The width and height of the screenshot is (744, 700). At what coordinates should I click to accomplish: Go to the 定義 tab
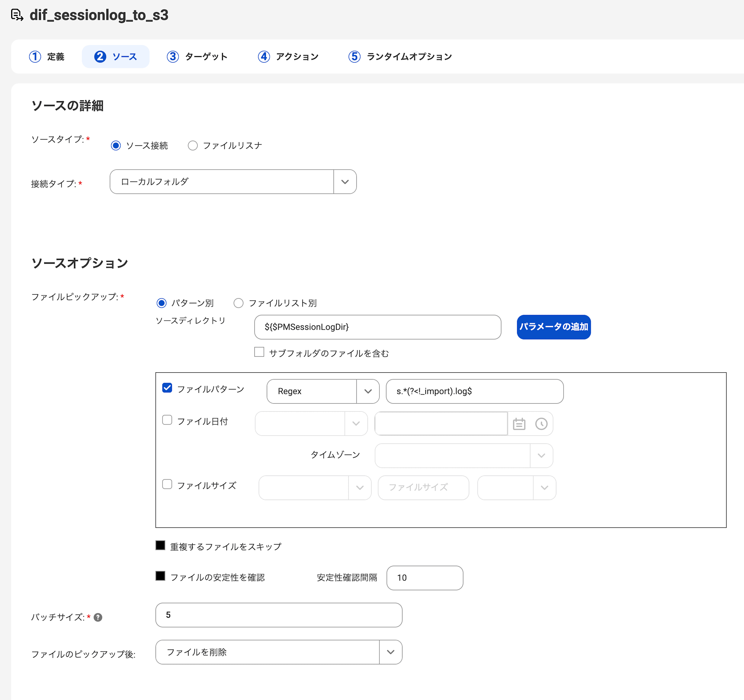[x=47, y=57]
